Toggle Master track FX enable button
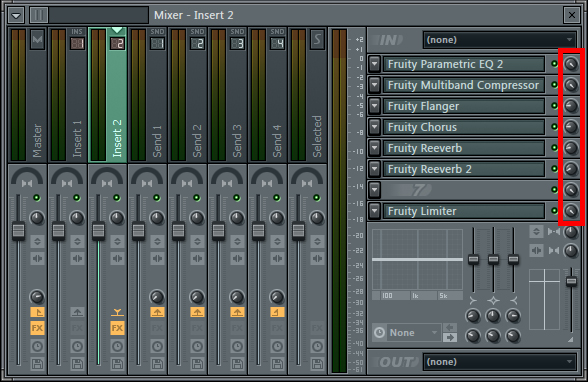 37,328
